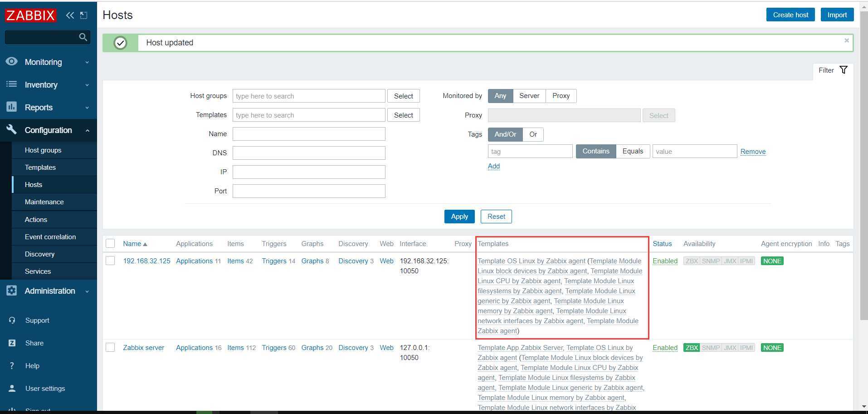
Task: Toggle sidebar hide icon next to collapse arrows
Action: click(84, 15)
